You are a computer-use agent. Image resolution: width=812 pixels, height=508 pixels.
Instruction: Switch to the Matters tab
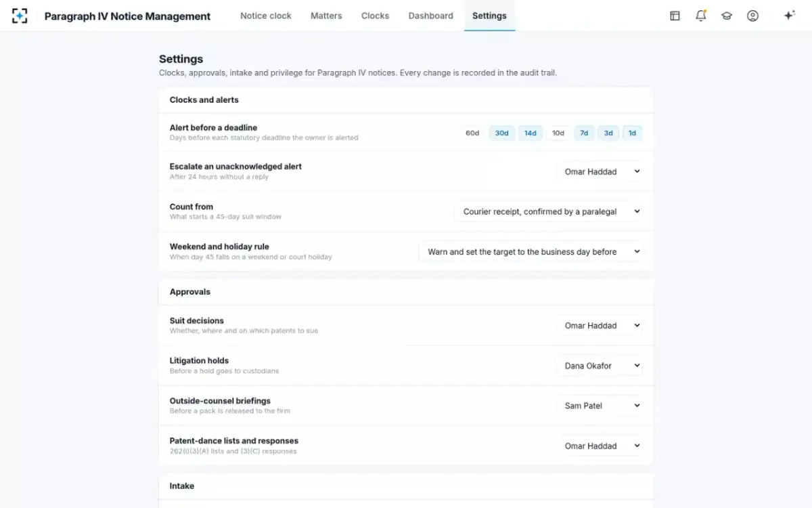[x=326, y=16]
